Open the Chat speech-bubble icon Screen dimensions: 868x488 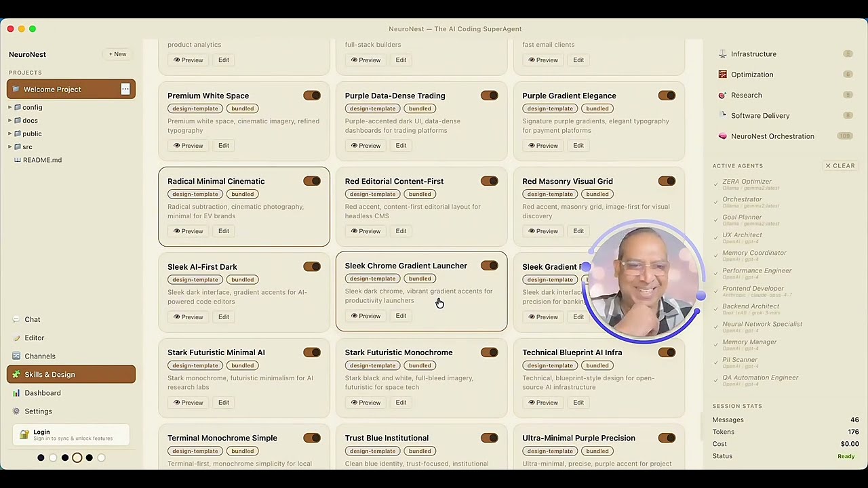(x=17, y=319)
